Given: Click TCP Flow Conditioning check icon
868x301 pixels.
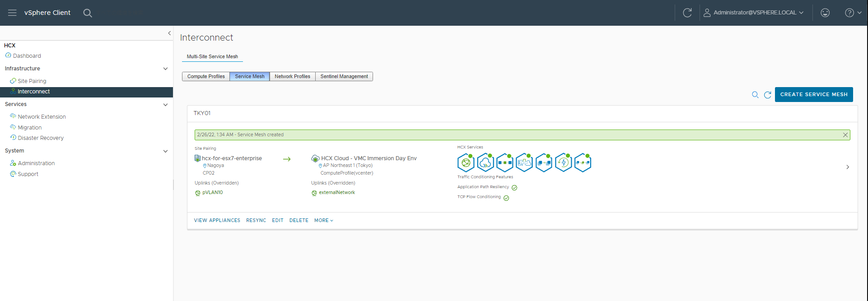Looking at the screenshot, I should pos(506,198).
